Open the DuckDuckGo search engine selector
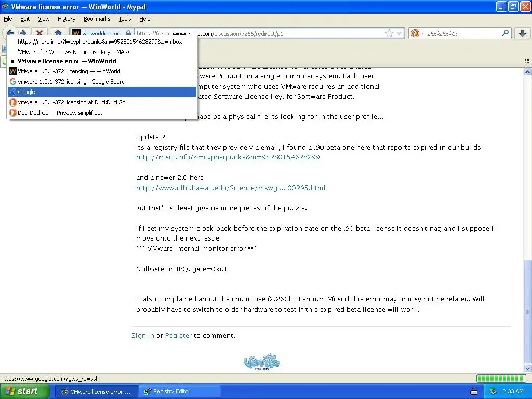The image size is (532, 399). pos(417,33)
